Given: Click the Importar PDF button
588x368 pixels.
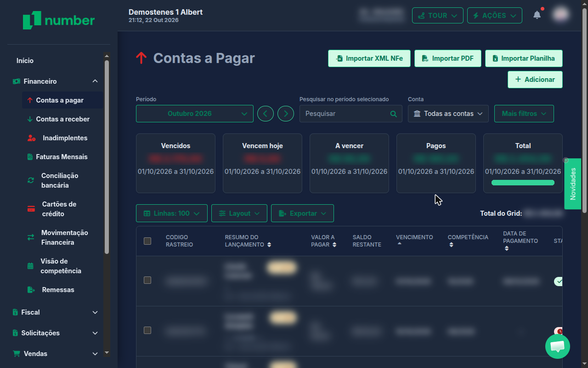Looking at the screenshot, I should (448, 58).
